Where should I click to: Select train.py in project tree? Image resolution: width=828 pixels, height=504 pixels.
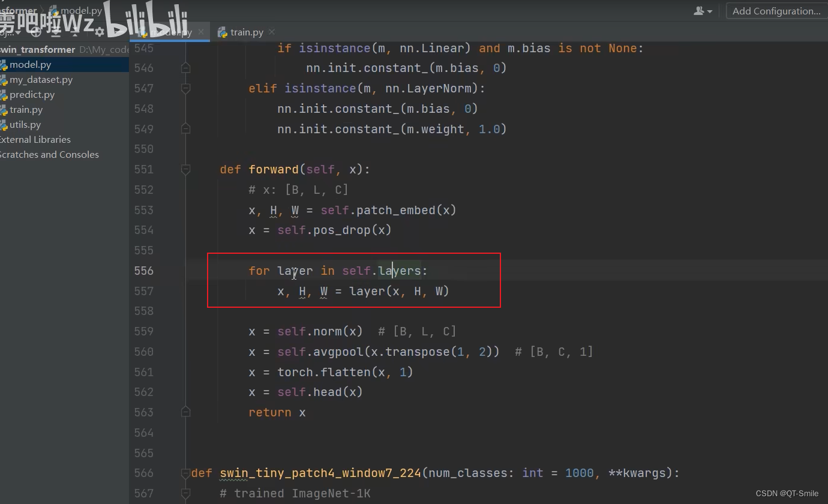coord(64,109)
